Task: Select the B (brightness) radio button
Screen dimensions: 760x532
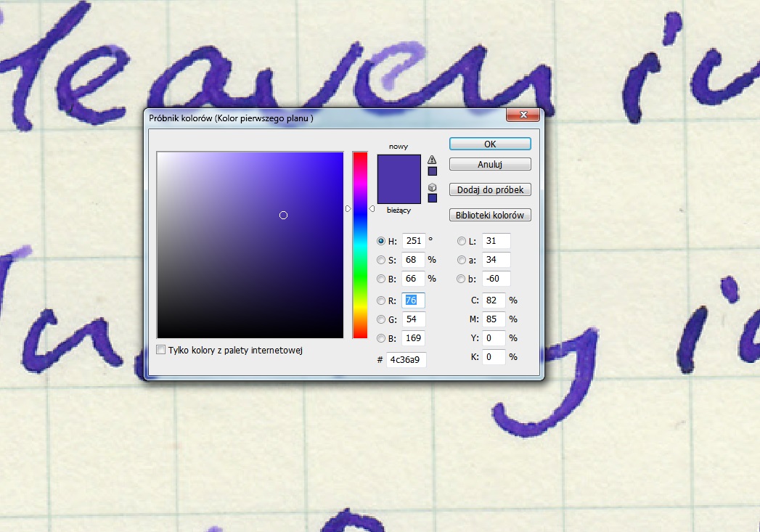Action: (x=381, y=279)
